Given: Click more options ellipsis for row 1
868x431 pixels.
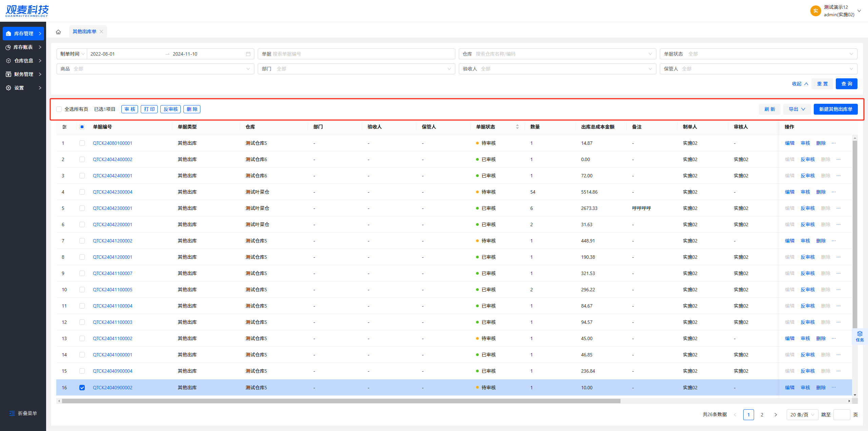Looking at the screenshot, I should pos(834,143).
